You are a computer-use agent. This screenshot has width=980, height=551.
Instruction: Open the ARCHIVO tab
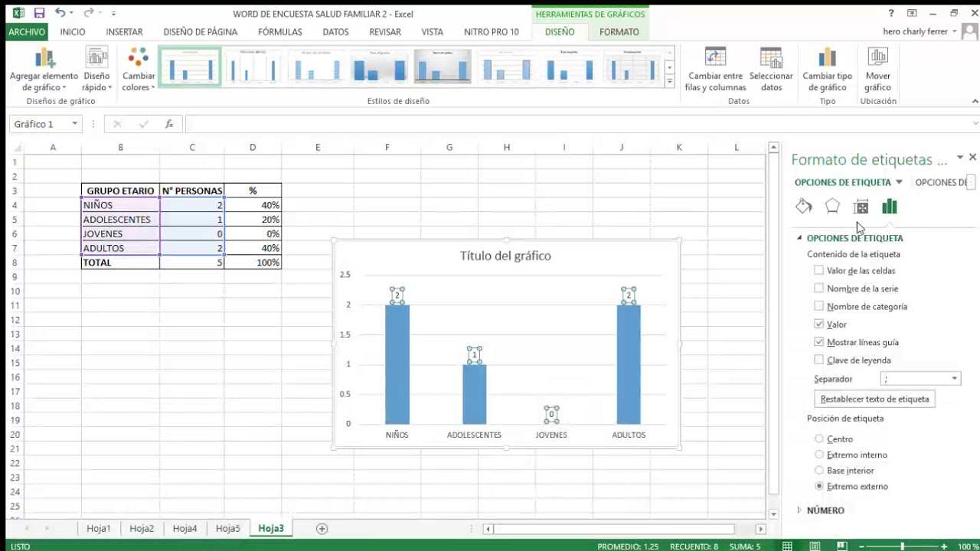coord(27,32)
